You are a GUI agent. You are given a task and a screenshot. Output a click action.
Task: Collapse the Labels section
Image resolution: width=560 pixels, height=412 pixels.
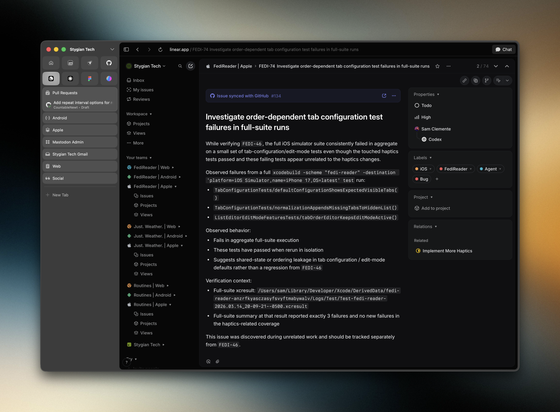click(x=422, y=157)
